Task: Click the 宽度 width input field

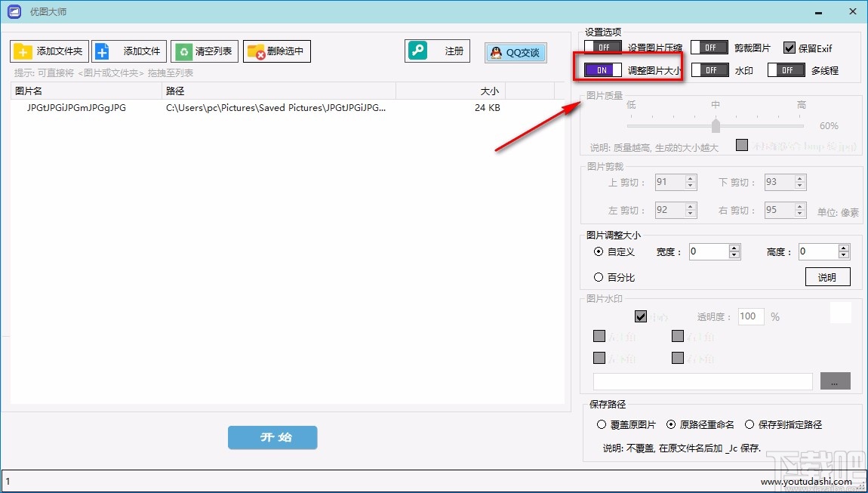Action: pos(709,251)
